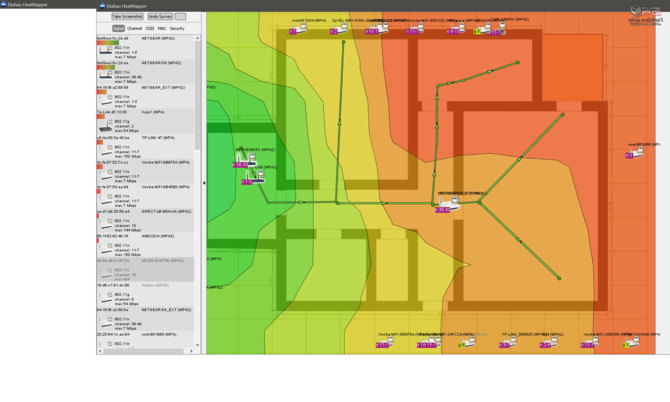Switch to the MAC sort tab

click(162, 29)
